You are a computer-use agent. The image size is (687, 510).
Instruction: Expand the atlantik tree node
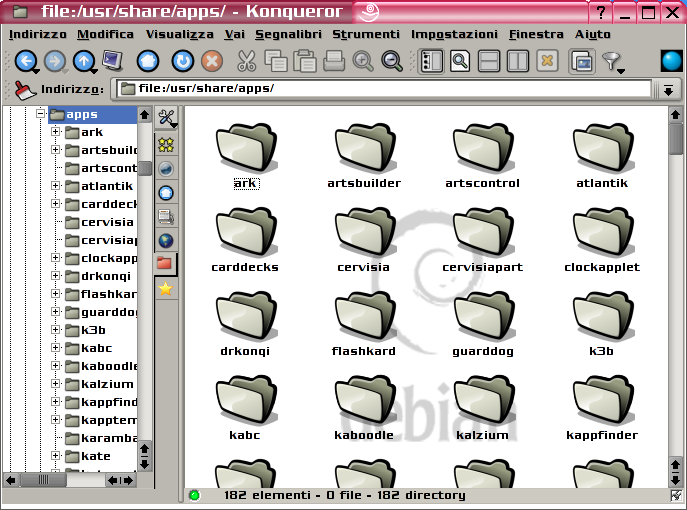56,186
